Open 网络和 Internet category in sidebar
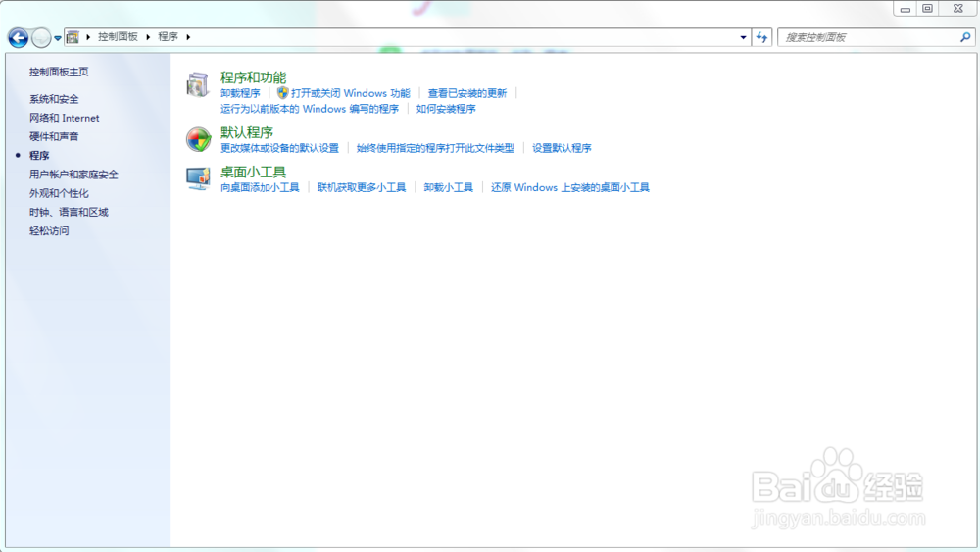This screenshot has height=552, width=980. coord(65,118)
